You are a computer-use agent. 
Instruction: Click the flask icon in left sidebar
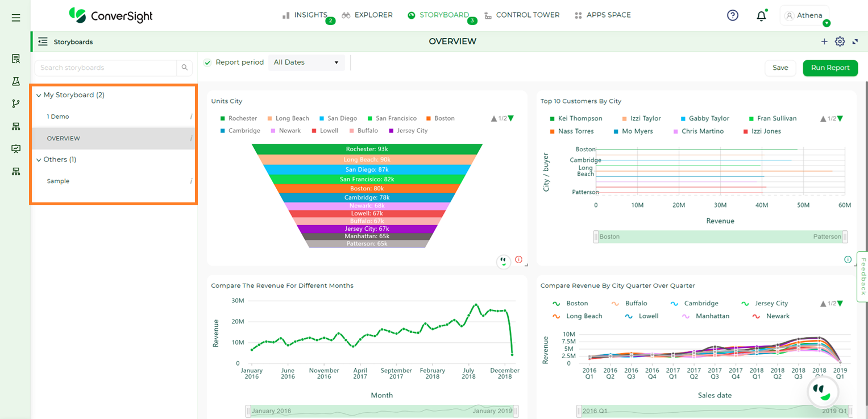(16, 81)
